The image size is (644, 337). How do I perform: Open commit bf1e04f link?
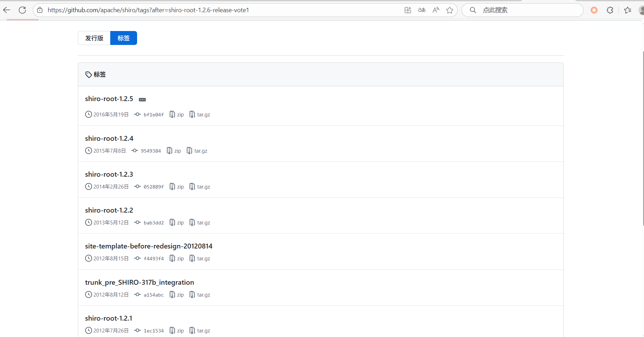[x=153, y=115]
